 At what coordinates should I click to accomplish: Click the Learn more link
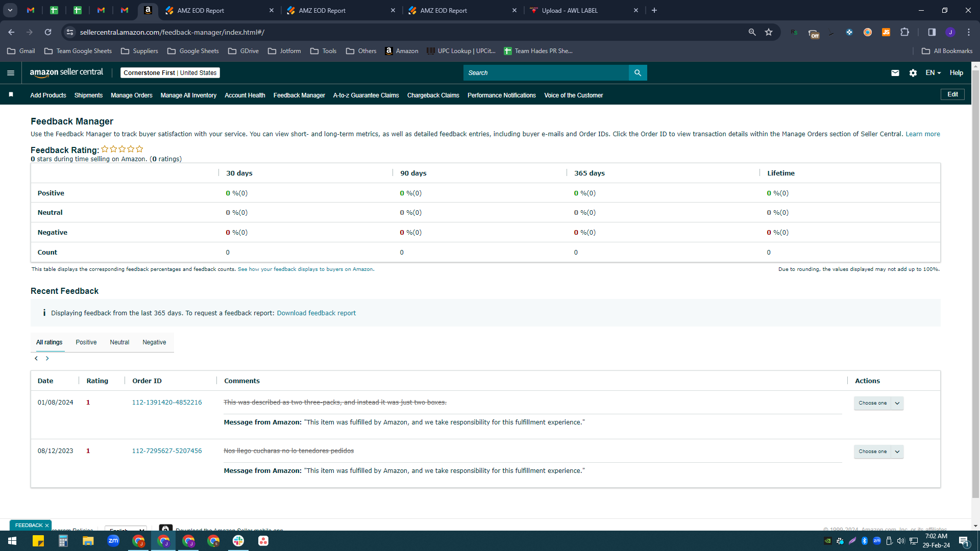tap(923, 134)
